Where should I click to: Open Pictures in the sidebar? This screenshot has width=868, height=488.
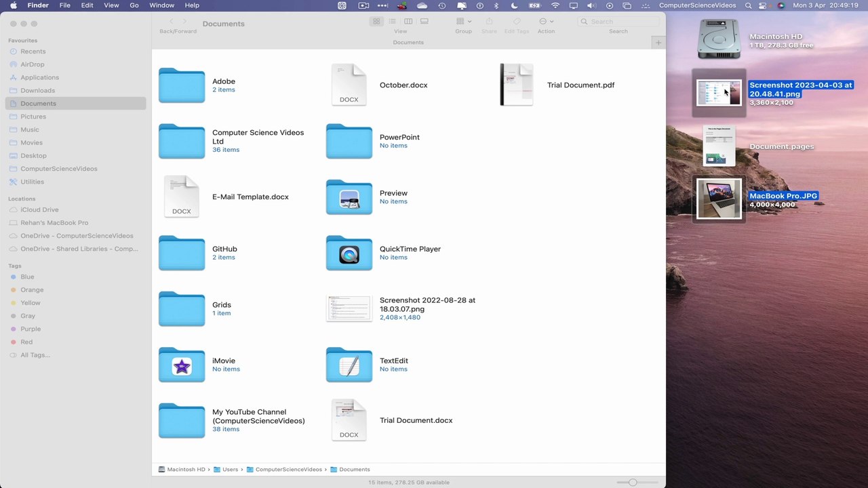75,117
